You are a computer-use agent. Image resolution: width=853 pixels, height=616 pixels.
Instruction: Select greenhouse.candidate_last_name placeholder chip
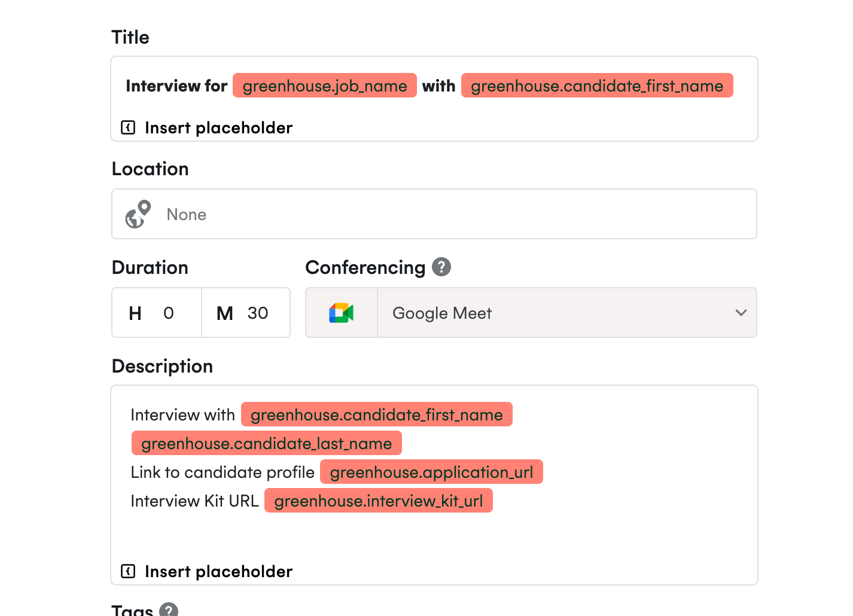point(267,443)
